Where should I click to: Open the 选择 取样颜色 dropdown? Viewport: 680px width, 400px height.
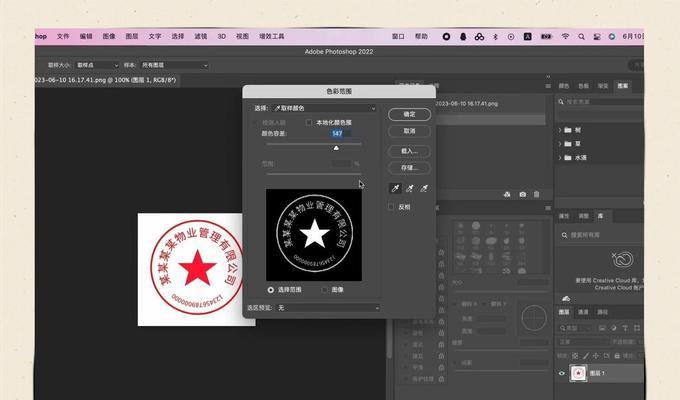point(324,108)
